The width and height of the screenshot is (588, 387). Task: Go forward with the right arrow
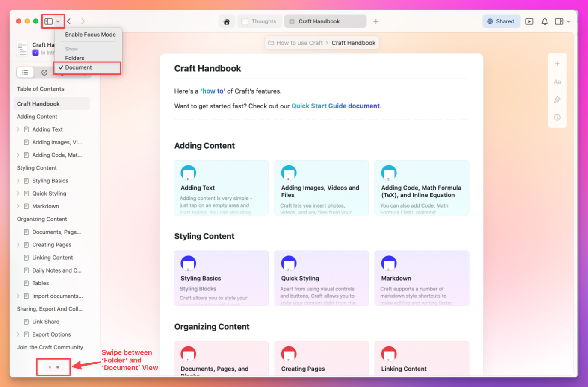point(83,21)
